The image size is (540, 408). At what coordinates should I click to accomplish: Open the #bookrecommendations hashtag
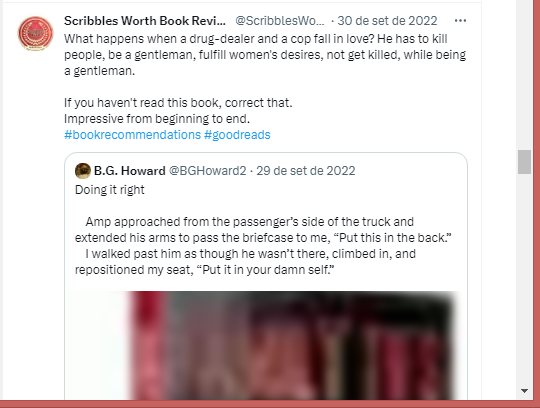click(x=132, y=135)
